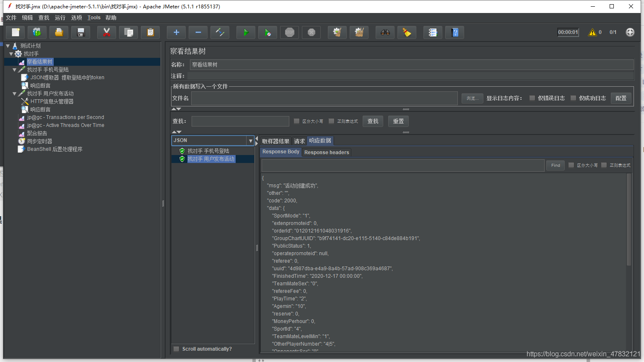This screenshot has width=644, height=362.
Task: Click into the 文件名 input field
Action: pos(325,98)
